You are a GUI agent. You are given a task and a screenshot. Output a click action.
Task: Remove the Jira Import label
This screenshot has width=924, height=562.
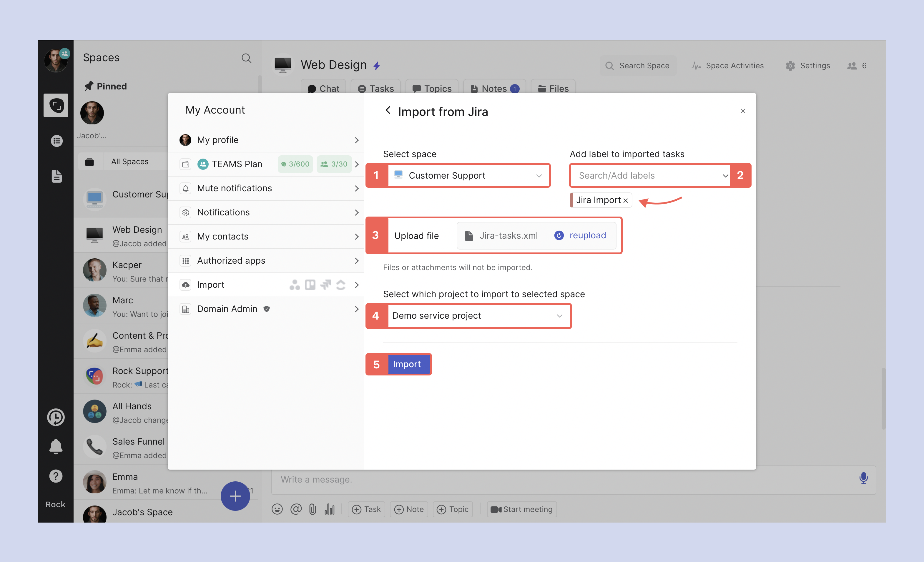(x=626, y=201)
